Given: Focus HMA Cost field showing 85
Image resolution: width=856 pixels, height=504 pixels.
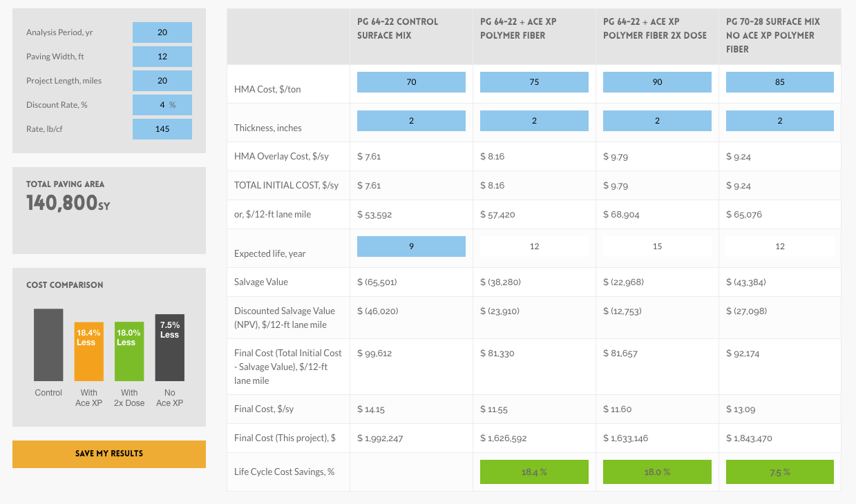Looking at the screenshot, I should click(x=780, y=82).
